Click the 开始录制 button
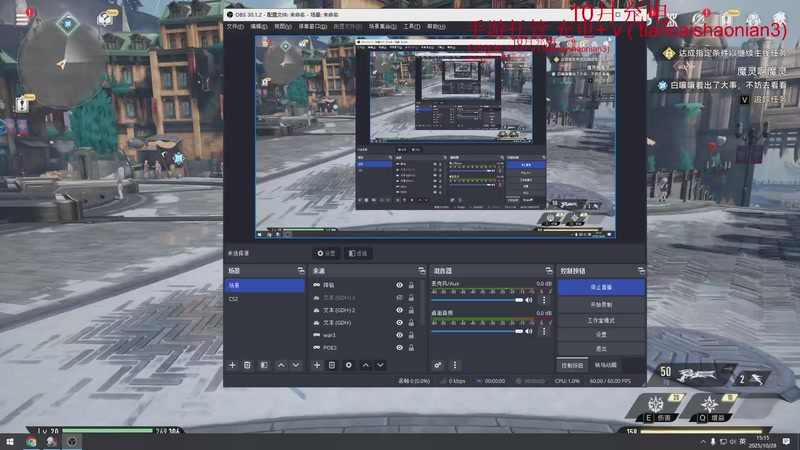This screenshot has width=800, height=450. (601, 305)
